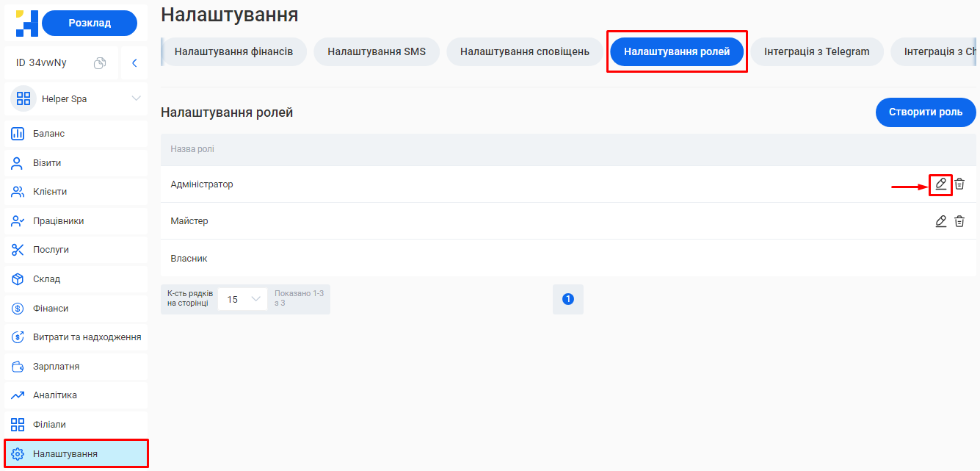Select page 1 in pagination
This screenshot has width=980, height=471.
pyautogui.click(x=568, y=299)
